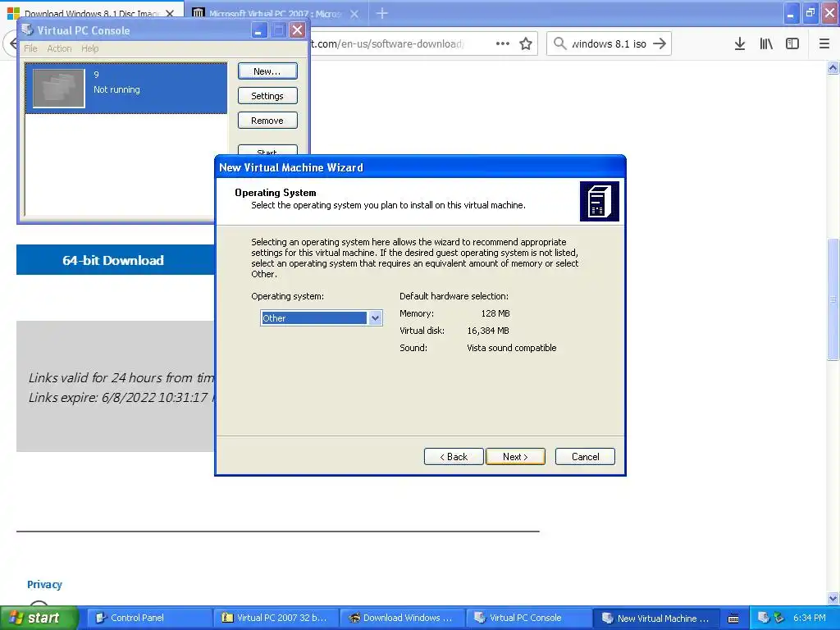Click the Virtual PC Console title icon
This screenshot has height=630, width=840.
(x=27, y=30)
